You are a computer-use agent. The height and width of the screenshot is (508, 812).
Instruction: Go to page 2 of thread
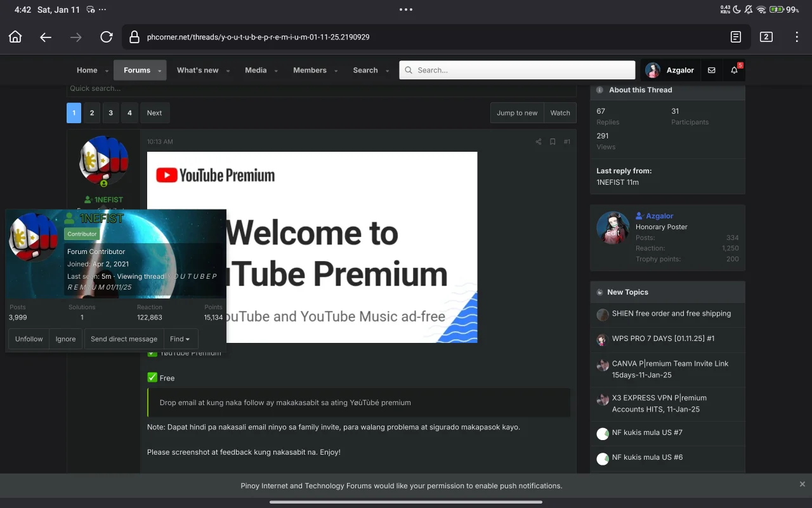tap(92, 113)
